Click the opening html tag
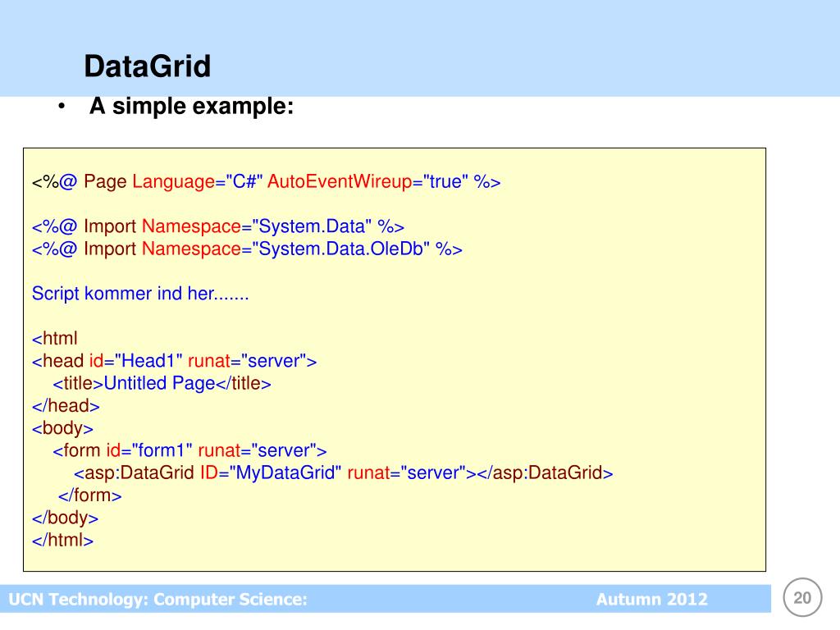This screenshot has width=840, height=630. [x=55, y=339]
